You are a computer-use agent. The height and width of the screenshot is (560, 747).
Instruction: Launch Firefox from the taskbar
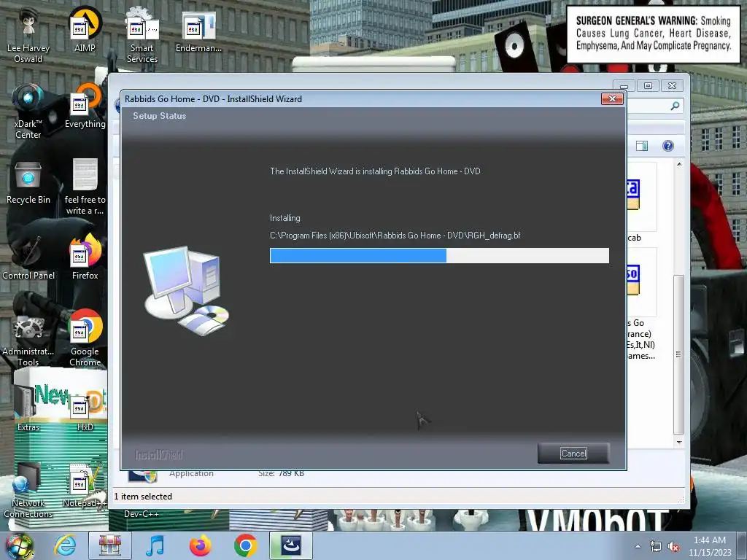pos(200,545)
